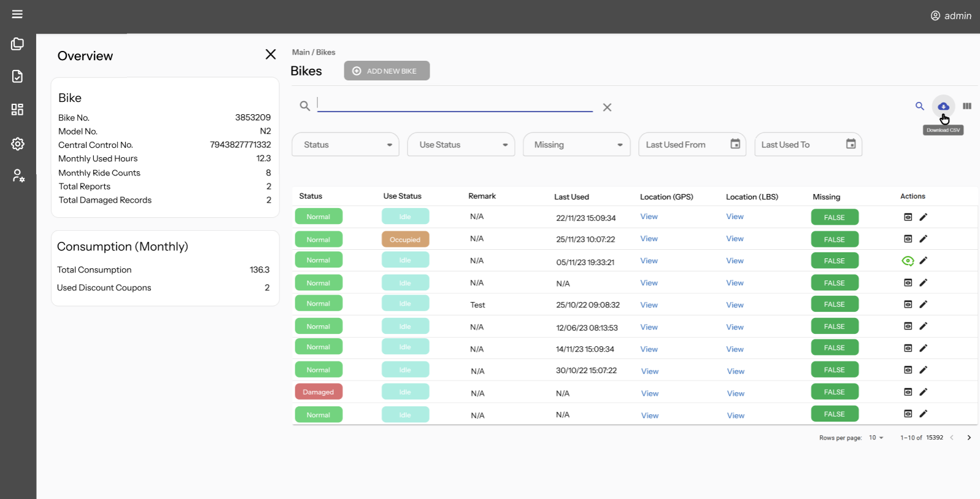
Task: Click the Main breadcrumb link
Action: 301,52
